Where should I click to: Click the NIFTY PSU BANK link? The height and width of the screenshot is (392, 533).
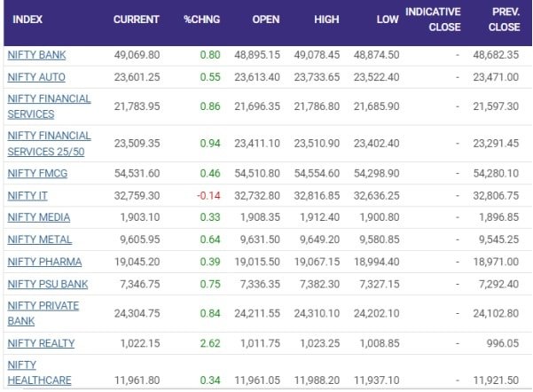coord(46,284)
